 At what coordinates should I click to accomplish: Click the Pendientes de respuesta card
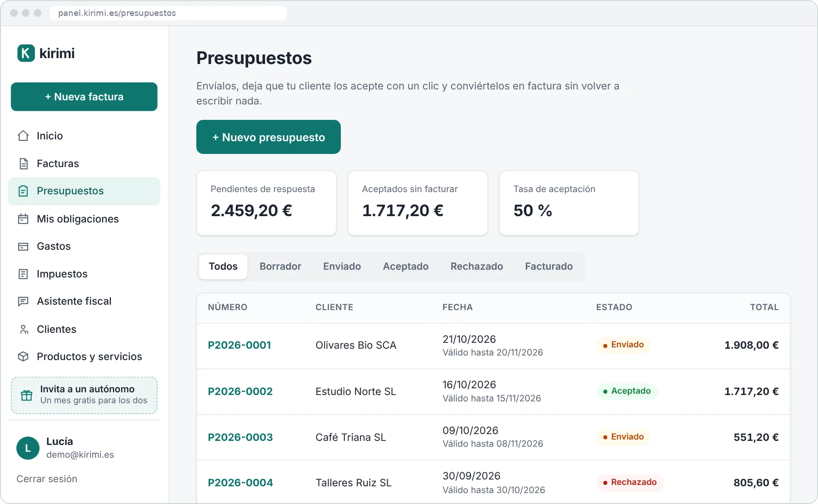(267, 203)
